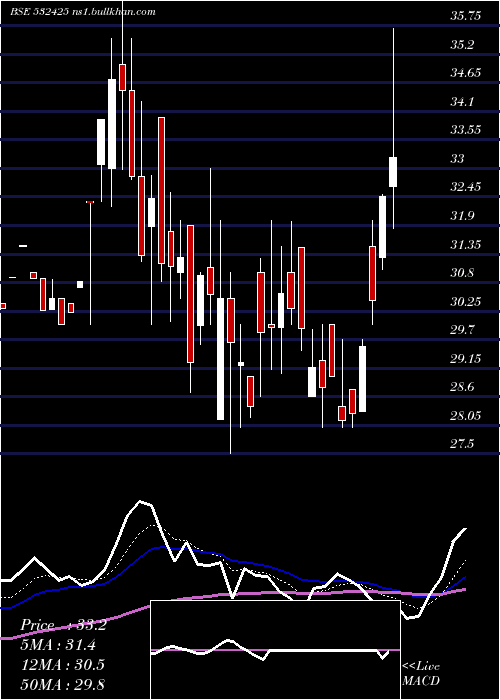The width and height of the screenshot is (500, 700).
Task: Click the 33 price axis label
Action: pyautogui.click(x=458, y=158)
